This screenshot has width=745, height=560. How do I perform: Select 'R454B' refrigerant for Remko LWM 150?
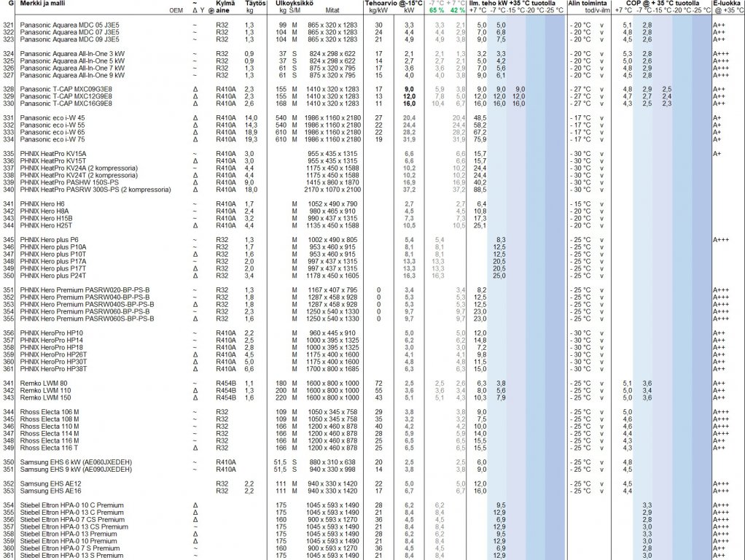[x=226, y=397]
